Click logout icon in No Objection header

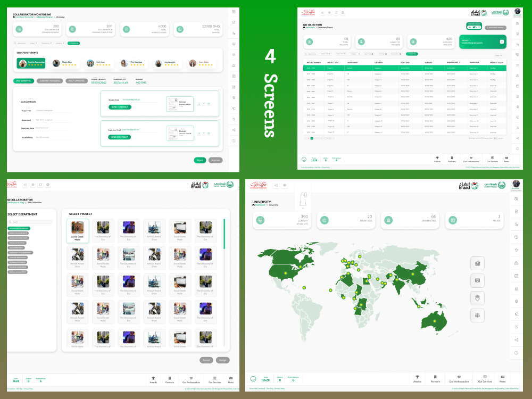(x=322, y=13)
